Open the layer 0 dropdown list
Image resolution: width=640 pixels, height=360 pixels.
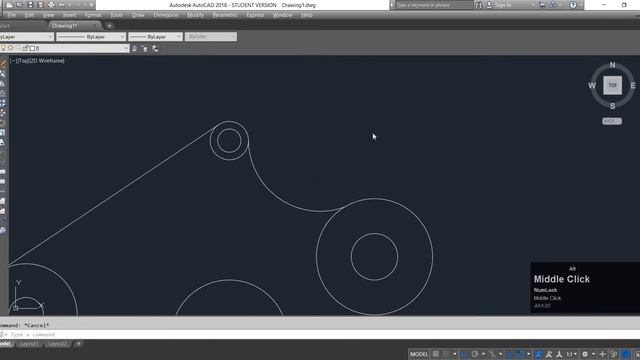[125, 48]
